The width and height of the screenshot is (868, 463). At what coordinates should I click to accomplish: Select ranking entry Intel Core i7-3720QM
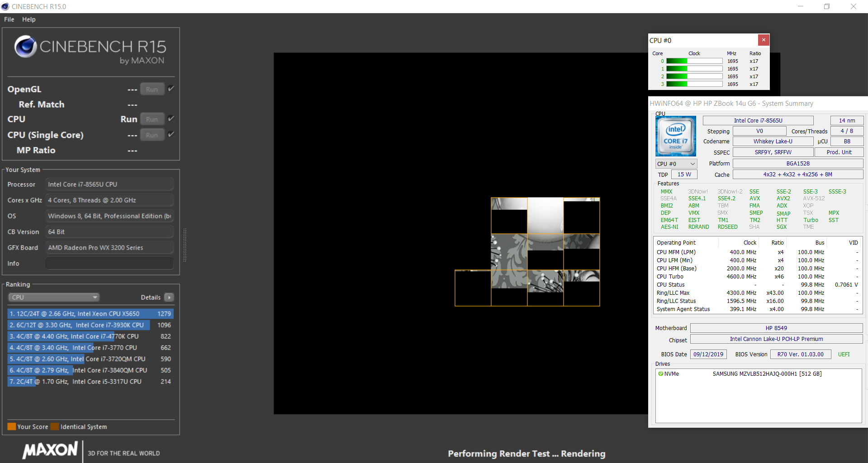(90, 359)
